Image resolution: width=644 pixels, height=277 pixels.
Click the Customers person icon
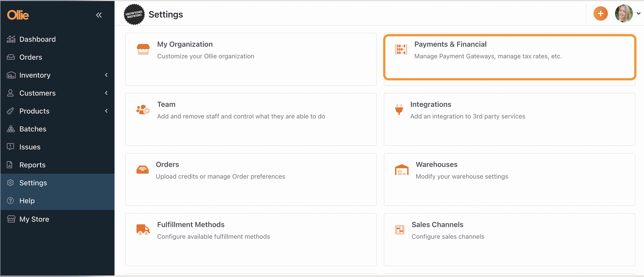point(10,93)
